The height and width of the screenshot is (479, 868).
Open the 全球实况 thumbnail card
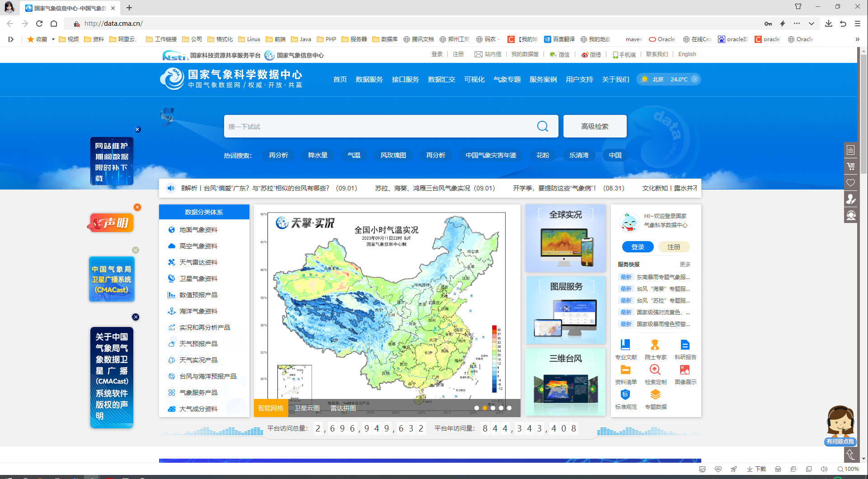(565, 238)
